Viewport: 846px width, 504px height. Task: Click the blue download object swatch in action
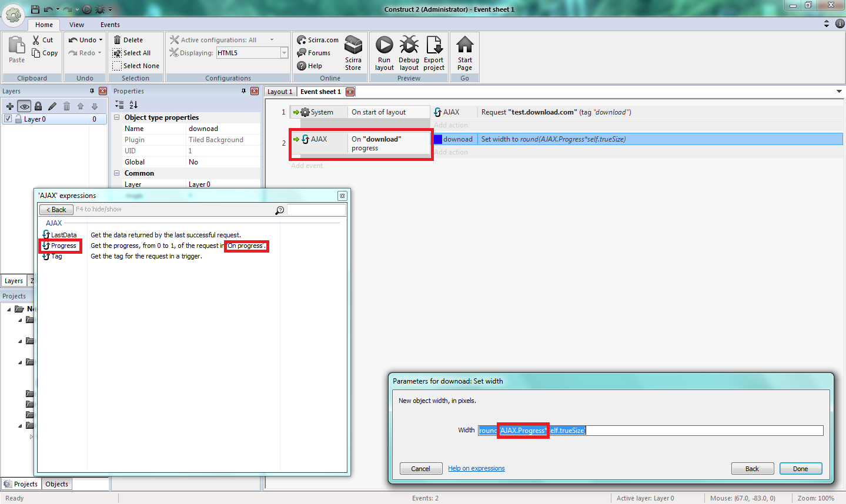pyautogui.click(x=438, y=139)
